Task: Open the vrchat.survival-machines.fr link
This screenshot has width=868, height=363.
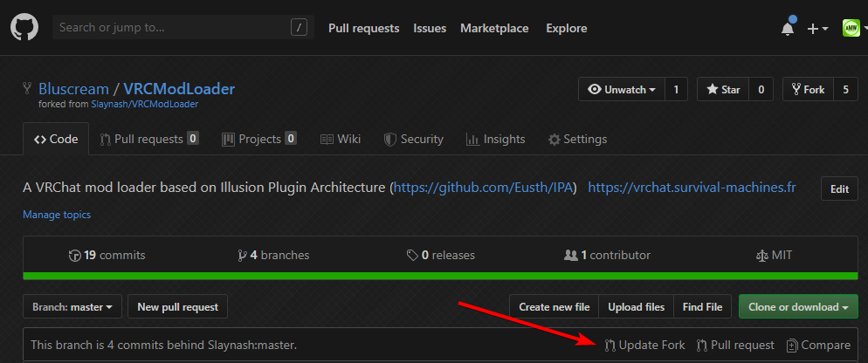Action: tap(692, 188)
